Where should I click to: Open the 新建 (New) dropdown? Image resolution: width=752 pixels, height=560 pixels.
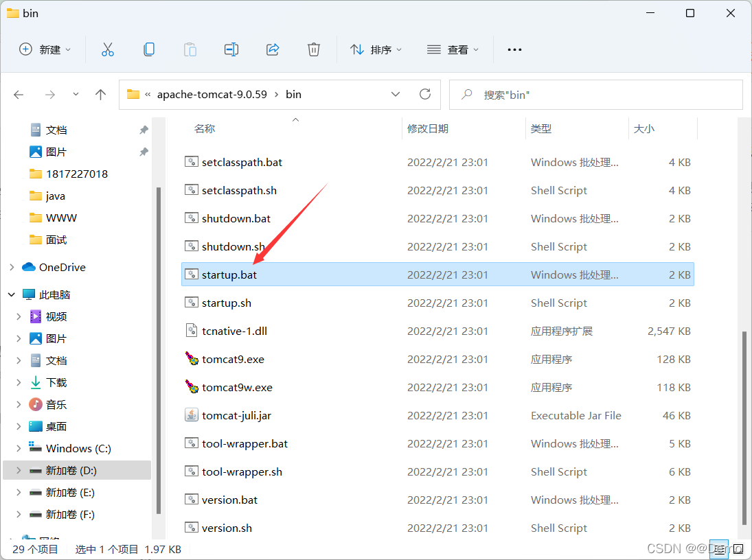point(45,49)
